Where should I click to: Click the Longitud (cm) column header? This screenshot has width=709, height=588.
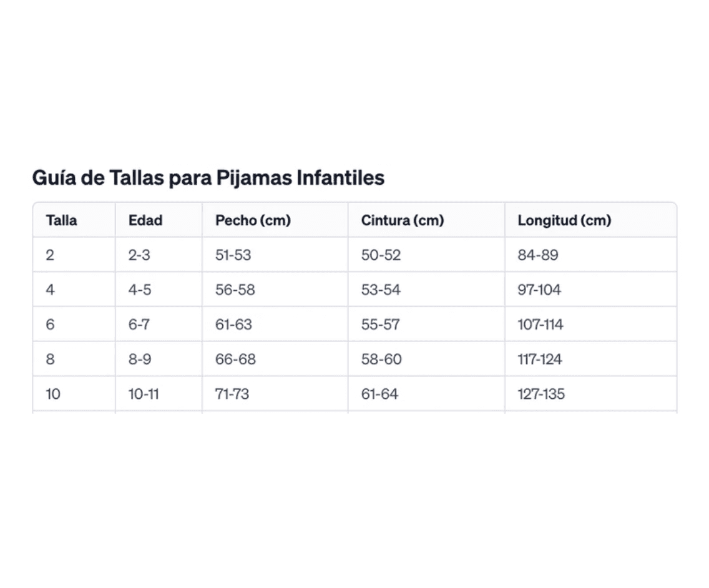(x=564, y=220)
